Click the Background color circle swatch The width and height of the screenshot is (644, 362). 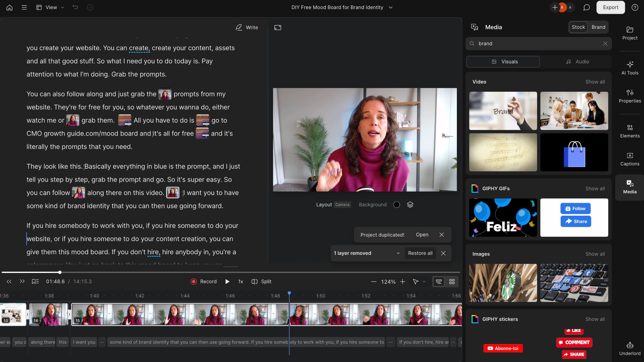(396, 205)
